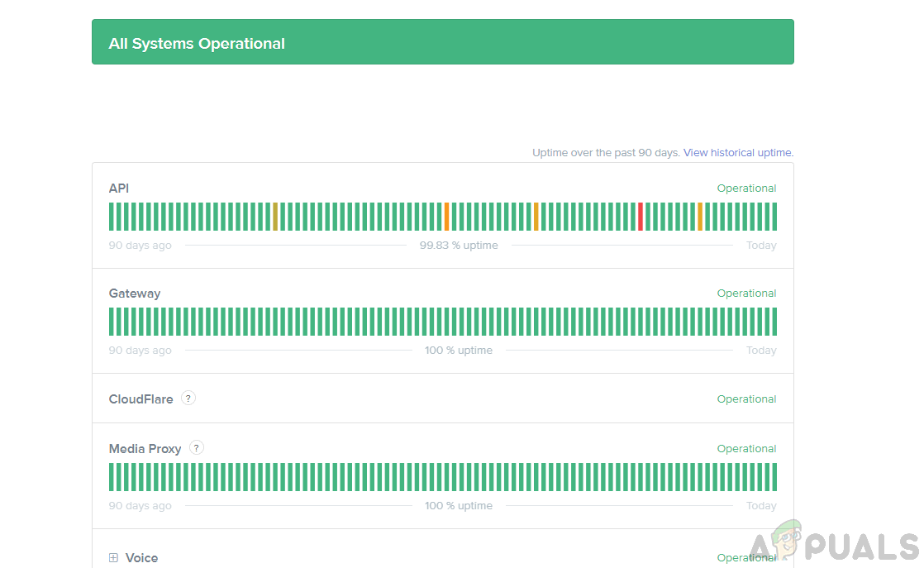
Task: Click the red bar in API uptime chart
Action: point(640,217)
